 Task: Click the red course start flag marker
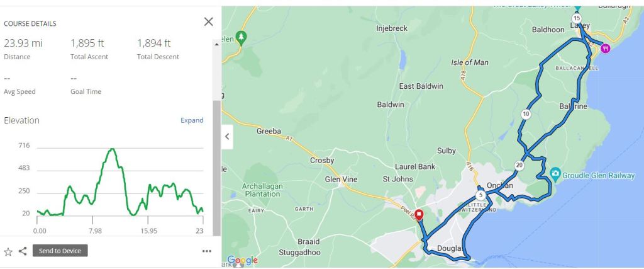point(419,215)
